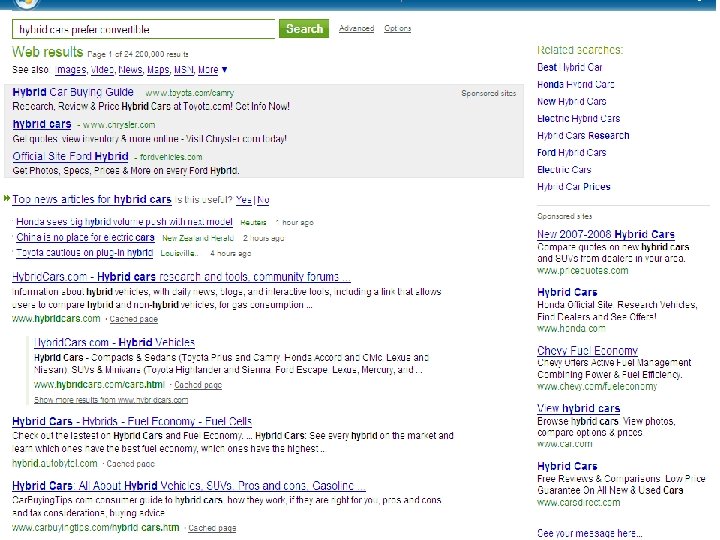
Task: Select related search Hybrid Cars Research
Action: pos(583,135)
